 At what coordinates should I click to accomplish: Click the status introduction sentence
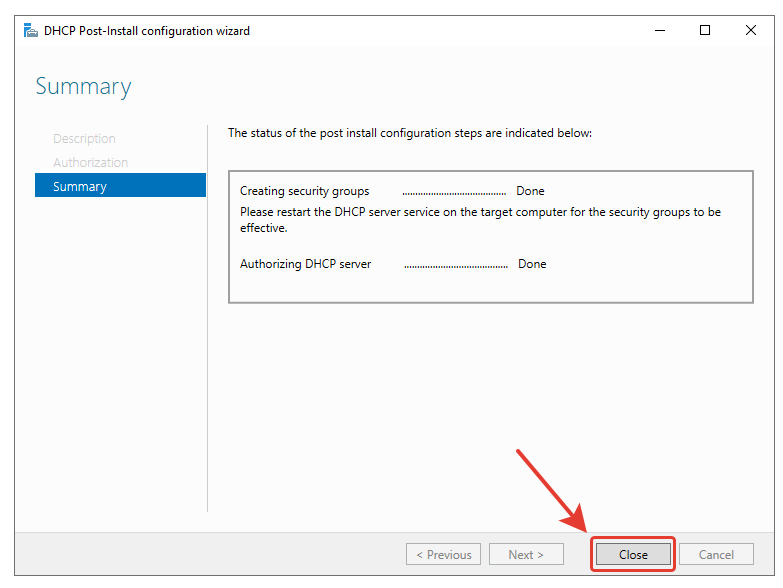point(410,133)
